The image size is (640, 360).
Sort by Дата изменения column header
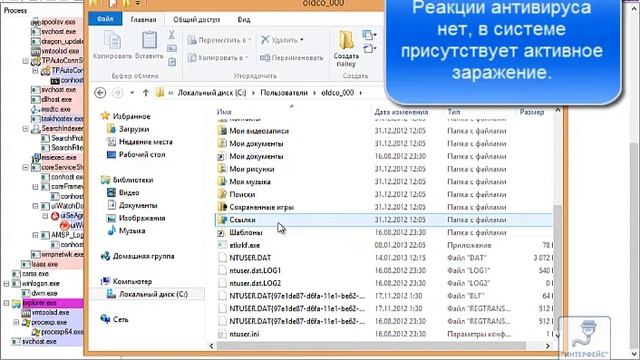(x=401, y=111)
